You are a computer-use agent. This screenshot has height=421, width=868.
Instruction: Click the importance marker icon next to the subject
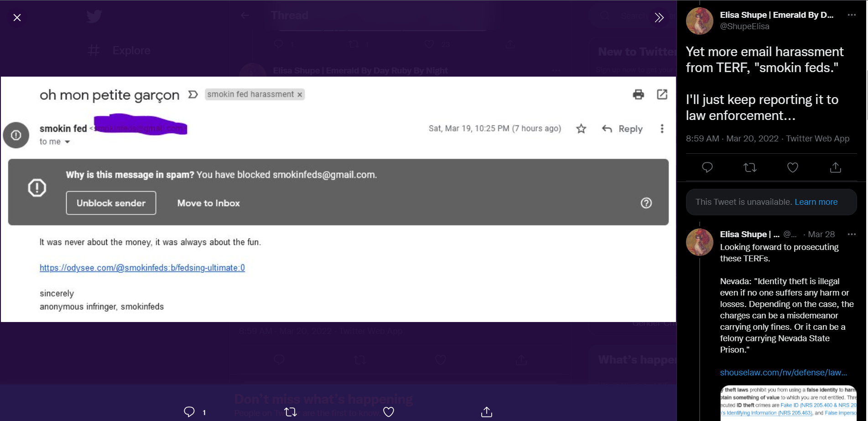pyautogui.click(x=193, y=94)
